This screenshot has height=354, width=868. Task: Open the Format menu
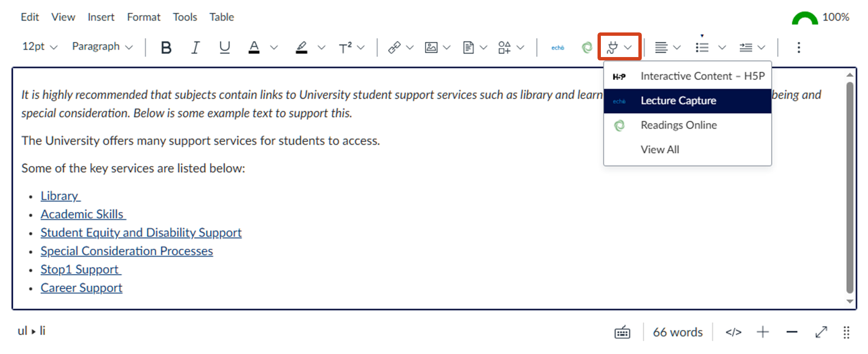click(144, 17)
